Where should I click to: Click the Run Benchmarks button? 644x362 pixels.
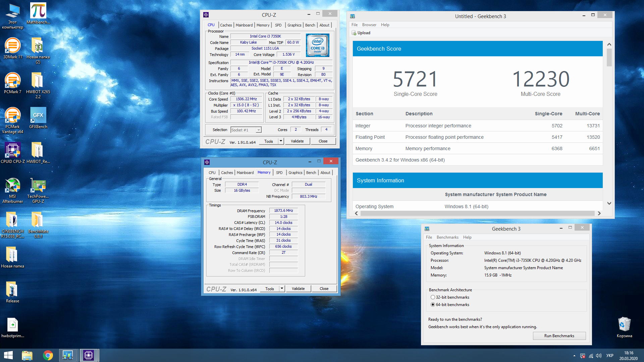tap(559, 336)
